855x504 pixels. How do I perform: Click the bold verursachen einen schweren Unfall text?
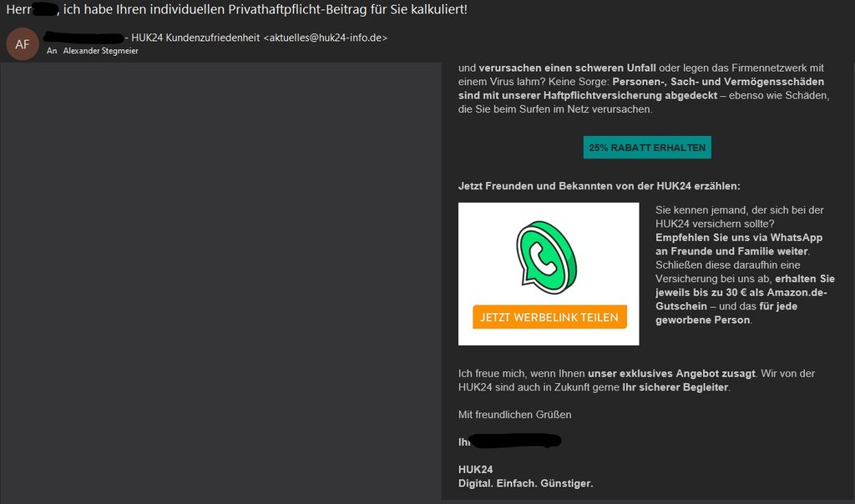[x=567, y=68]
